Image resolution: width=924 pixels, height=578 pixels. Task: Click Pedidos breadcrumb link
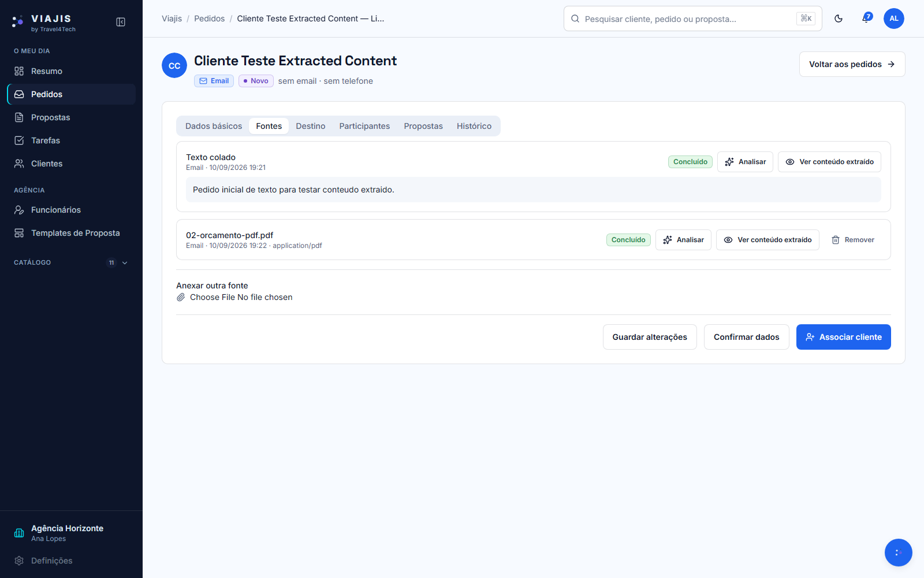[x=209, y=18]
